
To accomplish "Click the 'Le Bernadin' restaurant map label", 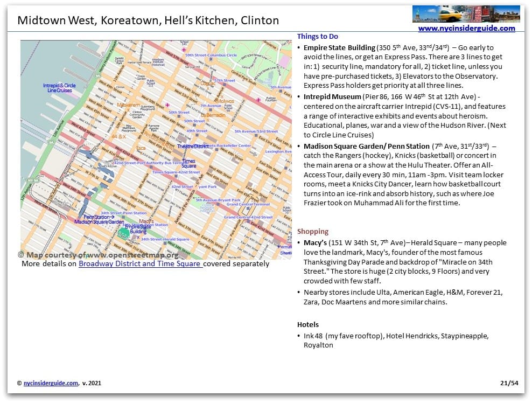I will pyautogui.click(x=213, y=115).
